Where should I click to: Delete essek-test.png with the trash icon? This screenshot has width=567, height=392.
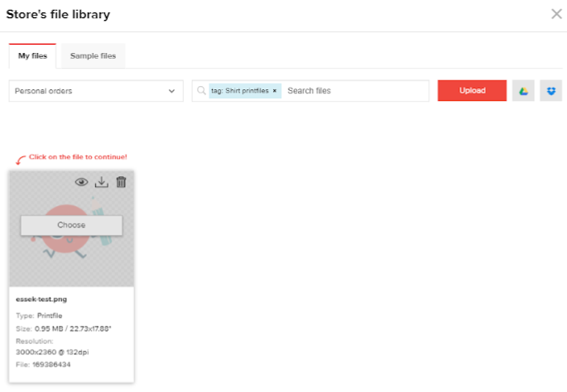121,182
